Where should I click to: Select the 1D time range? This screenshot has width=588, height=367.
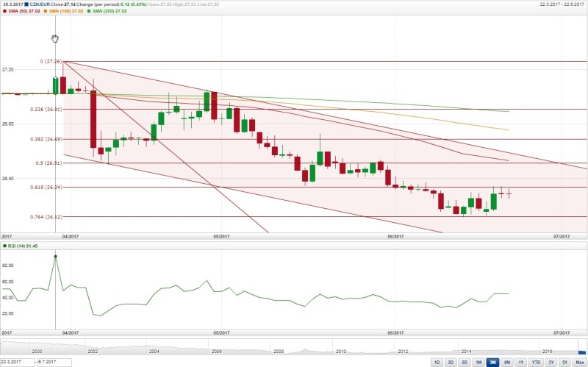pos(437,363)
